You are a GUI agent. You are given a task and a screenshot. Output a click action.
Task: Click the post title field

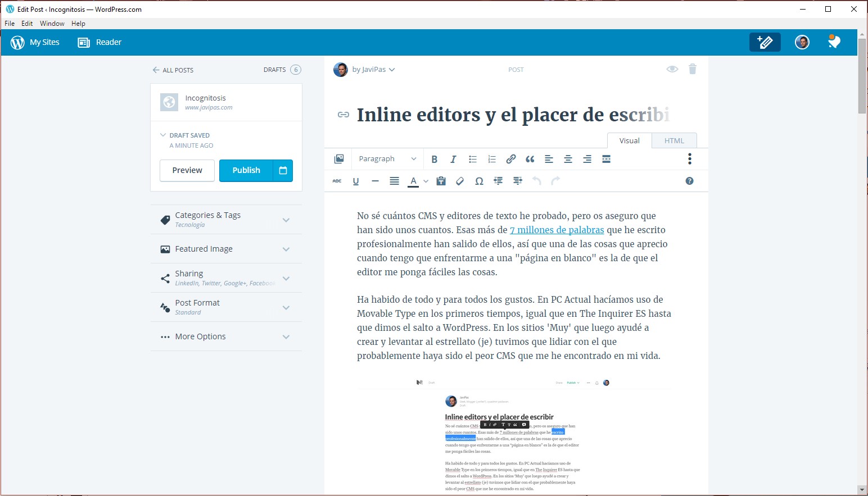[513, 115]
